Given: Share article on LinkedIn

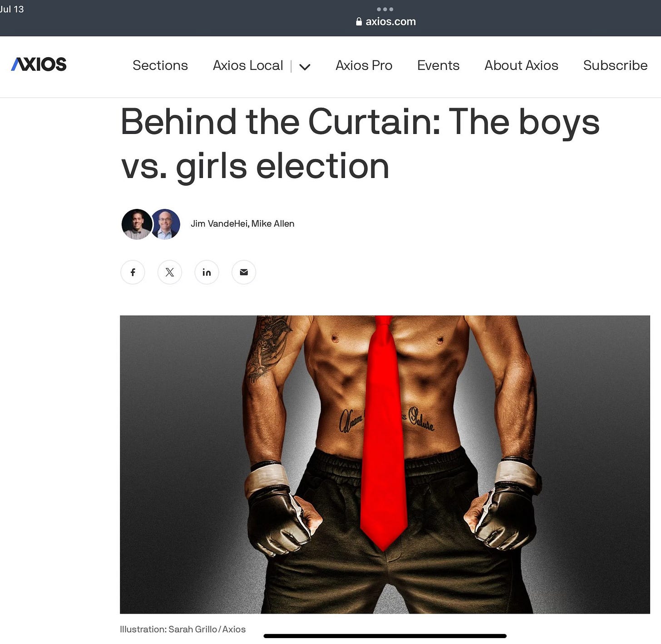Looking at the screenshot, I should point(207,272).
